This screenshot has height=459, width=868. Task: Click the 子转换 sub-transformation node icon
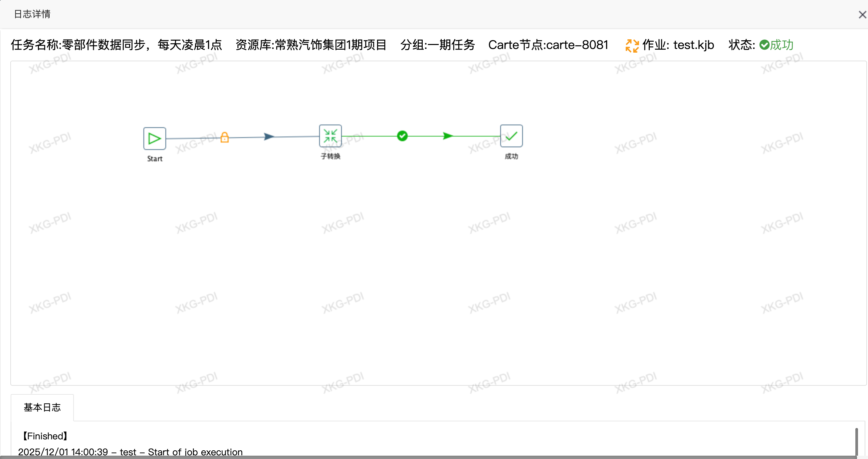click(330, 136)
